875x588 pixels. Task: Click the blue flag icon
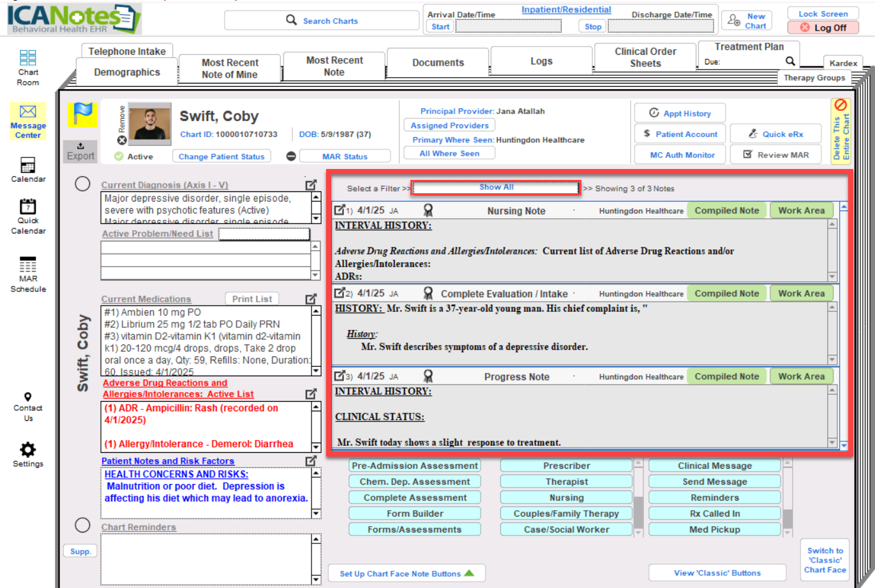pos(83,114)
